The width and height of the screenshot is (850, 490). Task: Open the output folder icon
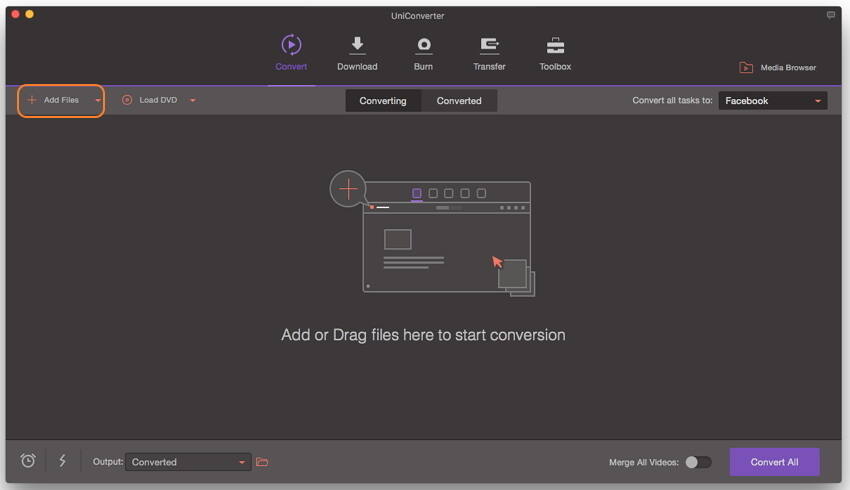[262, 462]
